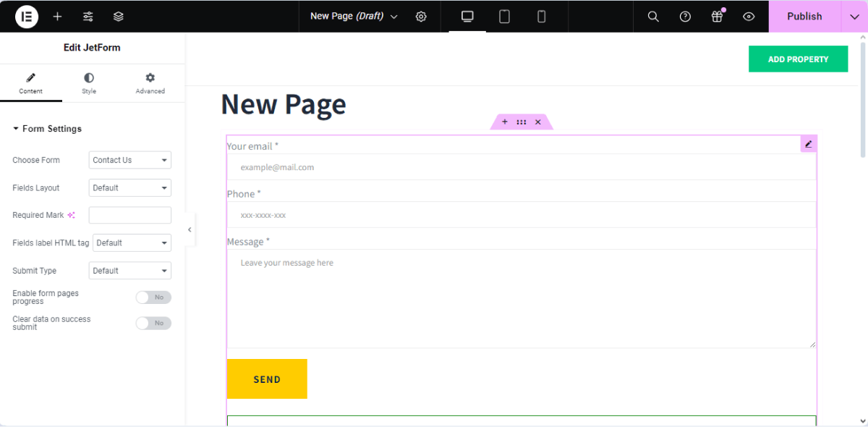Screen dimensions: 868x427
Task: Switch to the Style tab
Action: (x=88, y=83)
